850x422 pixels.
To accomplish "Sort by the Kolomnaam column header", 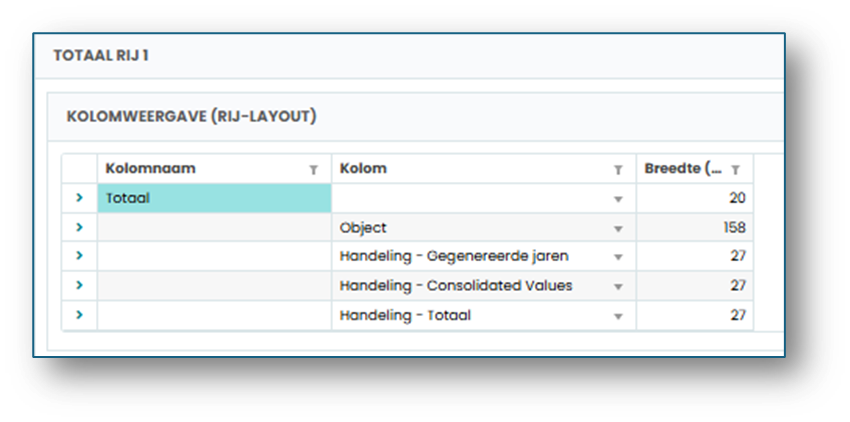I will pyautogui.click(x=150, y=168).
